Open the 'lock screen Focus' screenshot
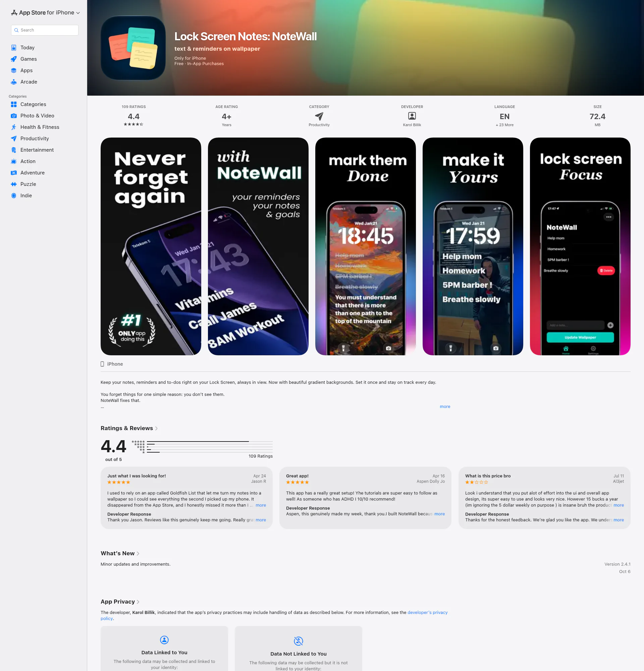Viewport: 644px width, 671px height. (580, 247)
